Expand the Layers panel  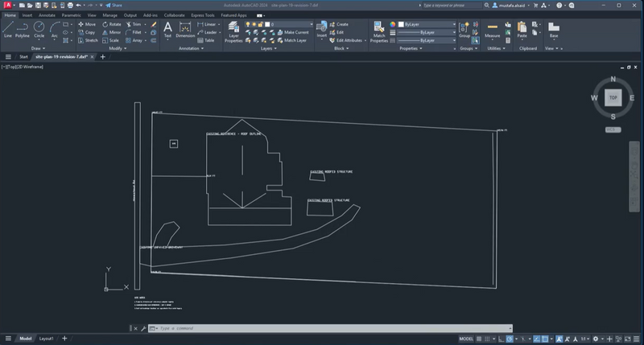tap(269, 48)
